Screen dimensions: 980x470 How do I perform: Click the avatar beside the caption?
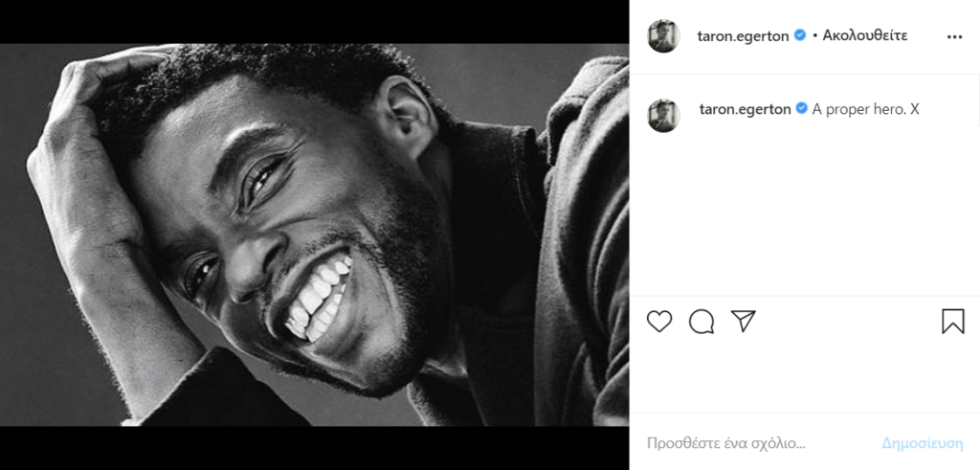pyautogui.click(x=663, y=116)
